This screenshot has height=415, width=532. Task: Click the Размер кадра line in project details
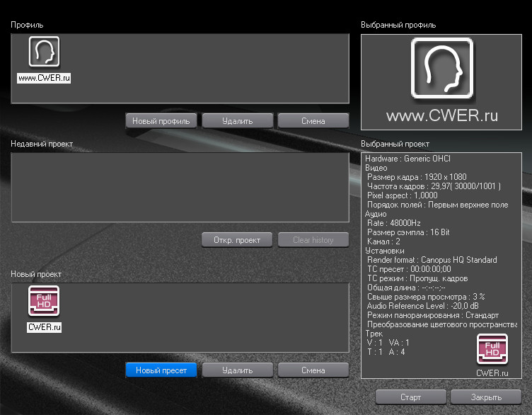[417, 177]
